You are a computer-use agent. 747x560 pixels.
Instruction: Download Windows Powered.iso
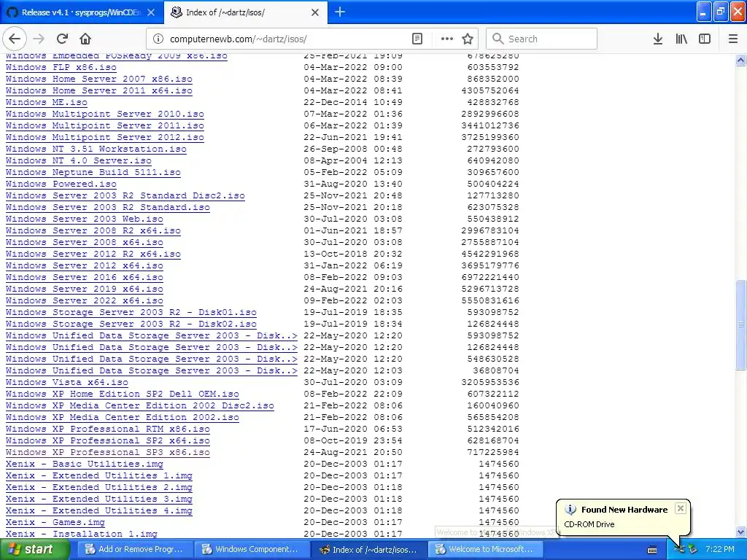pos(61,184)
